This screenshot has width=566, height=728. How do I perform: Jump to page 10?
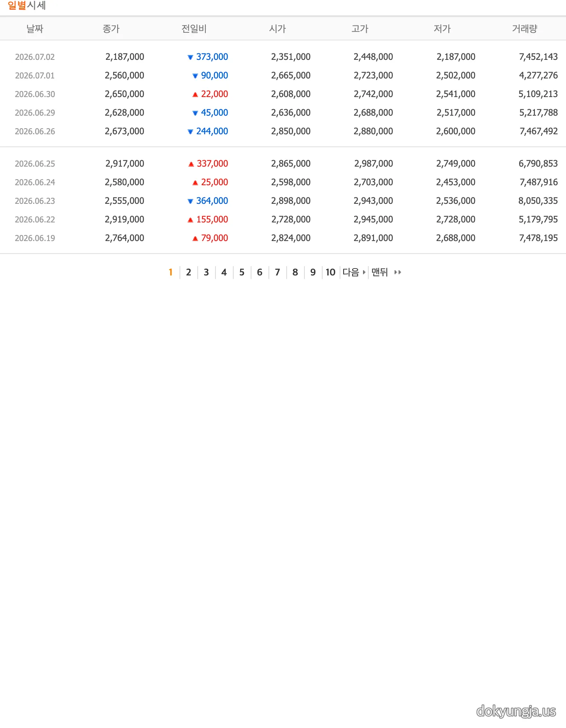[331, 272]
